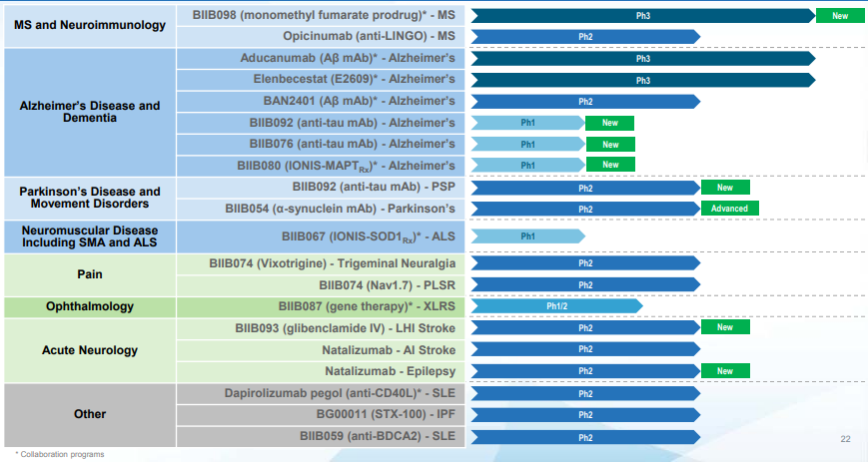The image size is (868, 463).
Task: Select the New badge for BIIB092 PSP
Action: point(725,188)
